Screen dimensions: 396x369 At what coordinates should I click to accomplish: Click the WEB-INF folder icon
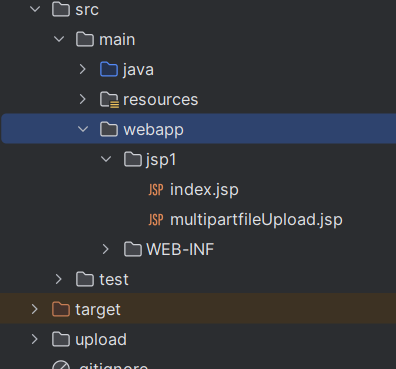tap(133, 249)
